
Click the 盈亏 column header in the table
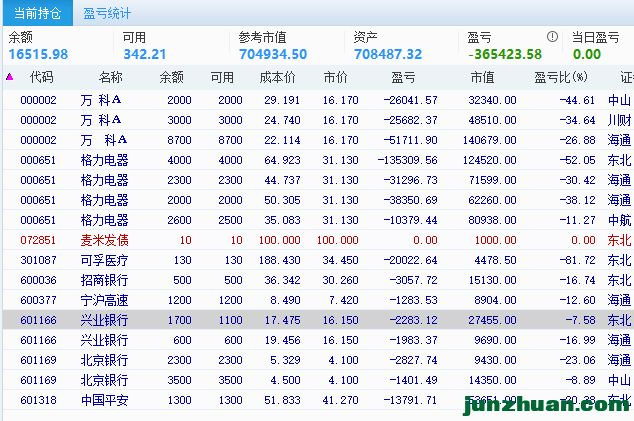pyautogui.click(x=403, y=77)
